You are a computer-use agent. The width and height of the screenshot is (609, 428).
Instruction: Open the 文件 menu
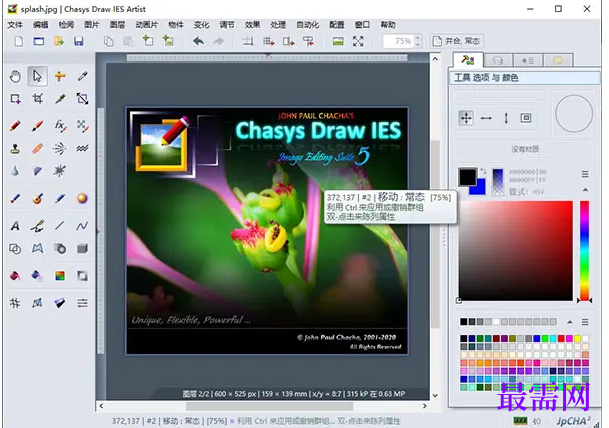15,25
